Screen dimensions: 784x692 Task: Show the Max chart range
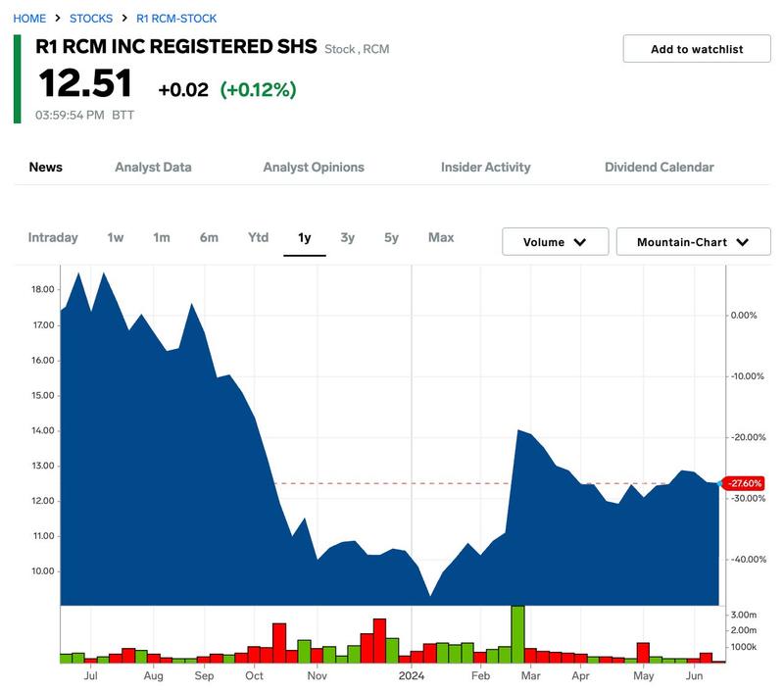441,237
